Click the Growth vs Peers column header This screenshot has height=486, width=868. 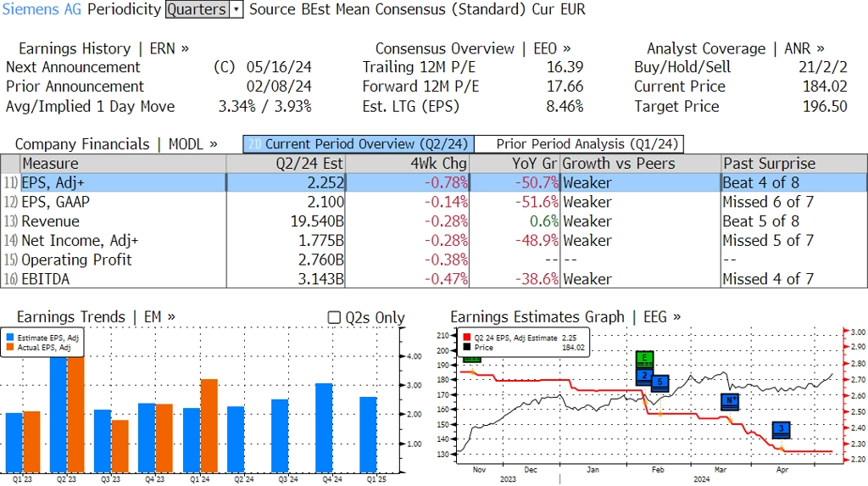[641, 164]
